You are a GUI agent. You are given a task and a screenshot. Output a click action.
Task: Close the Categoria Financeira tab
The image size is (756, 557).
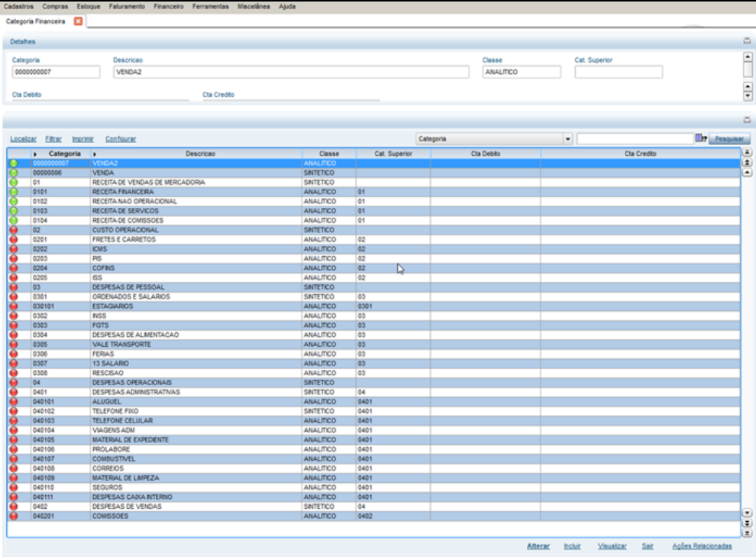pos(78,21)
